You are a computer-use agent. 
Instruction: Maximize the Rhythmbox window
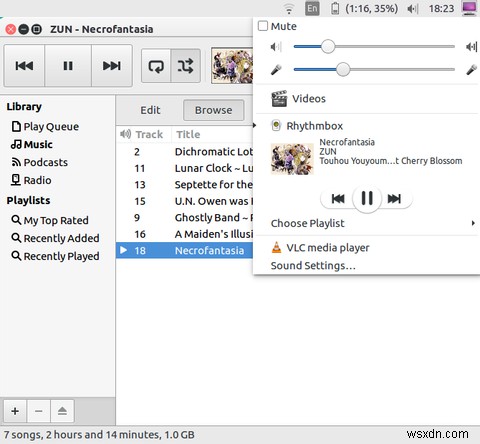37,29
